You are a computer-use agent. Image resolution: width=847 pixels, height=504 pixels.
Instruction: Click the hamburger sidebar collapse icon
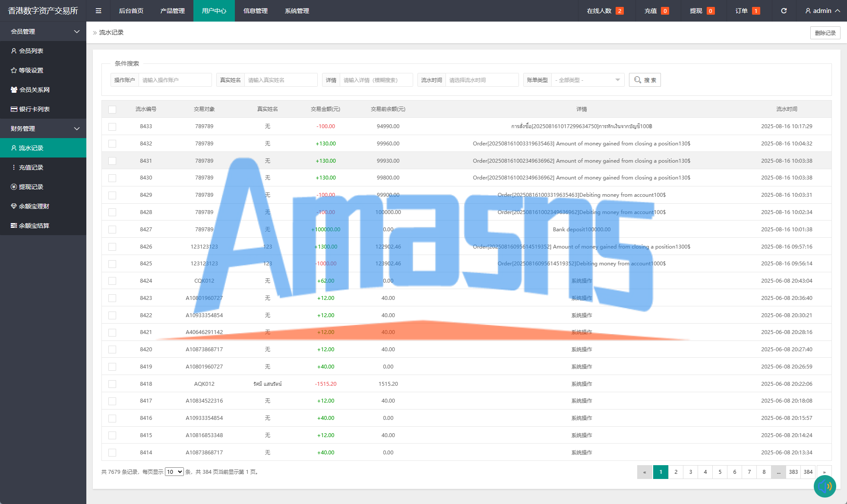(x=98, y=11)
